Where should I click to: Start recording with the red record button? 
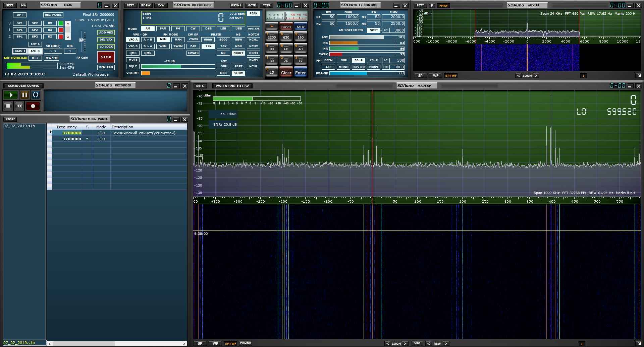coord(33,106)
